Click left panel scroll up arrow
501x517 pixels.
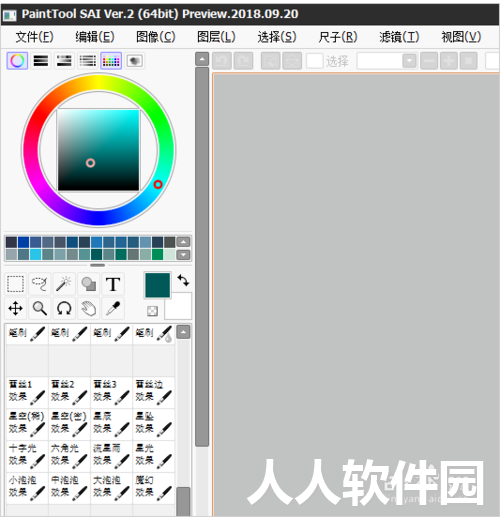[x=202, y=59]
